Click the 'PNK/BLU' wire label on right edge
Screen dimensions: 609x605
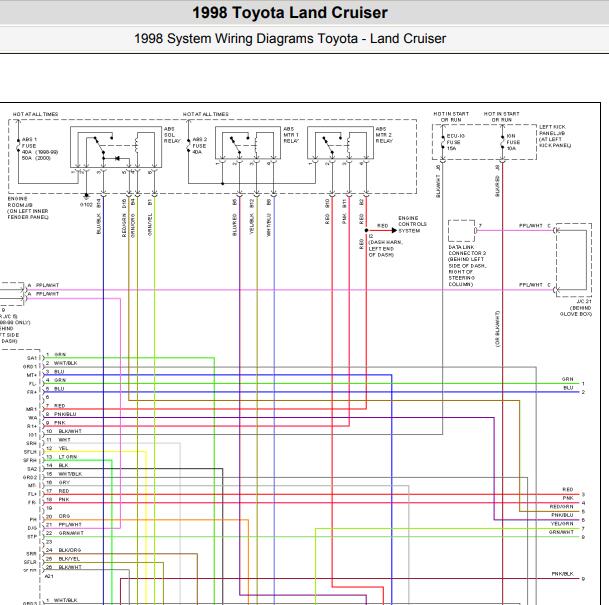coord(562,516)
